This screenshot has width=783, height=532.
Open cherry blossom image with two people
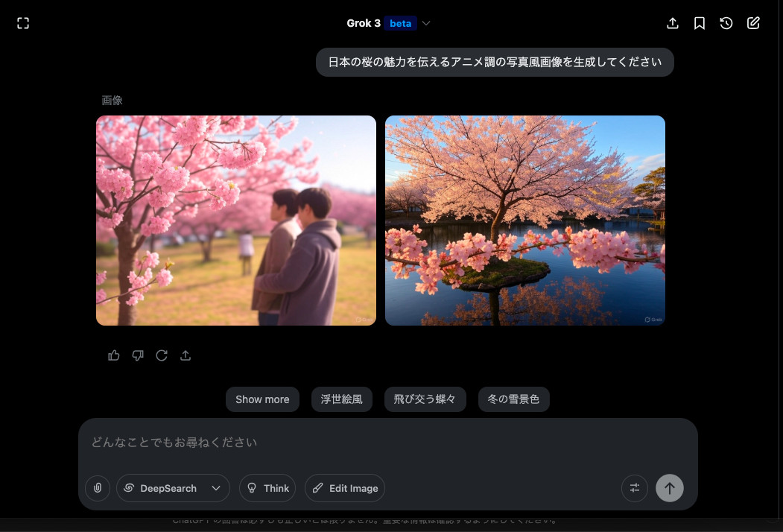tap(236, 221)
